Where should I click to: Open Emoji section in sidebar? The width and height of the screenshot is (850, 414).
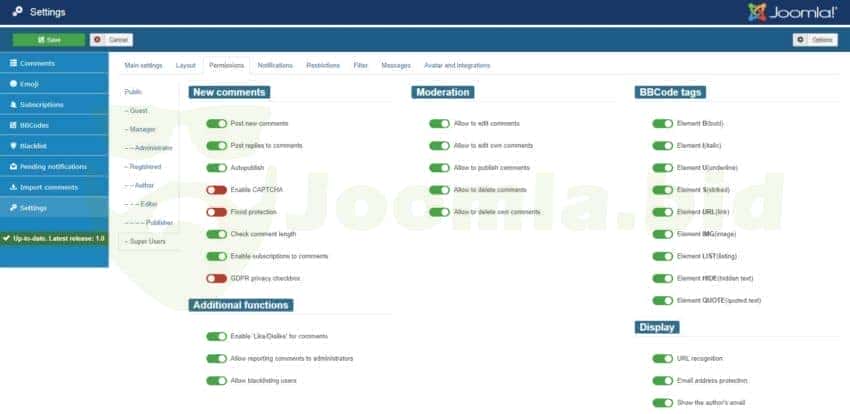54,84
